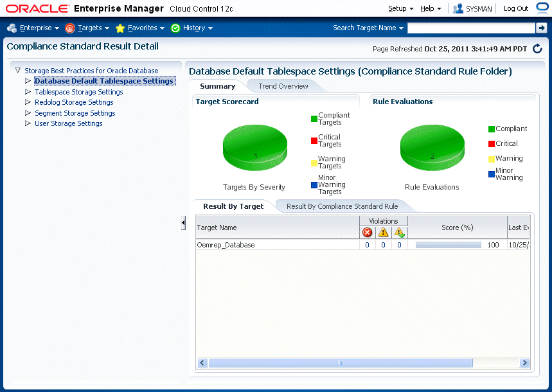Open the Targets menu
Image resolution: width=552 pixels, height=392 pixels.
[94, 28]
